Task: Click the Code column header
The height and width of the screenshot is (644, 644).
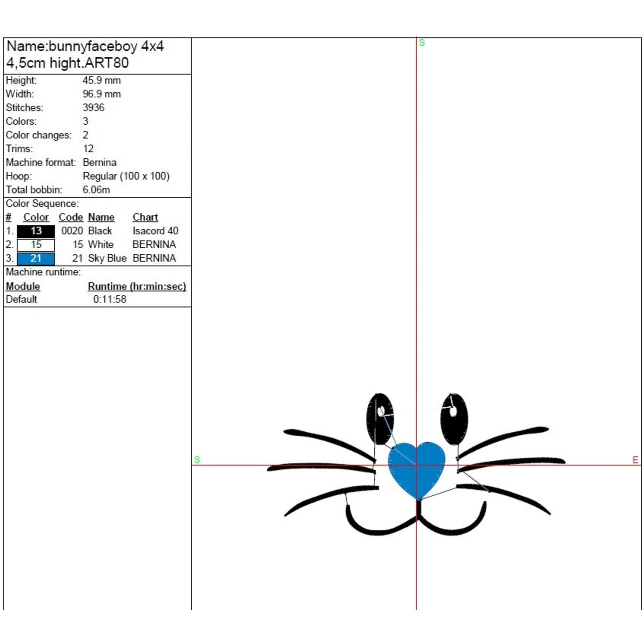Action: 71,217
